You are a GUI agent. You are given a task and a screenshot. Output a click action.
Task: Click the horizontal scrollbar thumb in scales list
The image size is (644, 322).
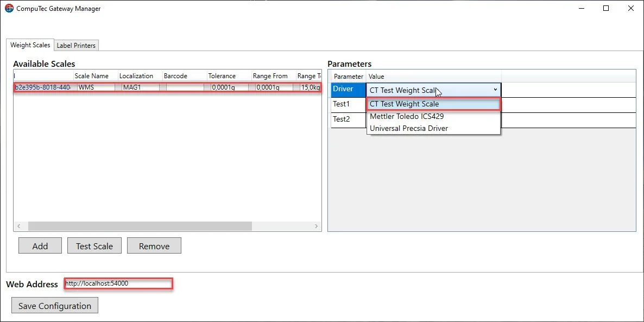(x=140, y=226)
